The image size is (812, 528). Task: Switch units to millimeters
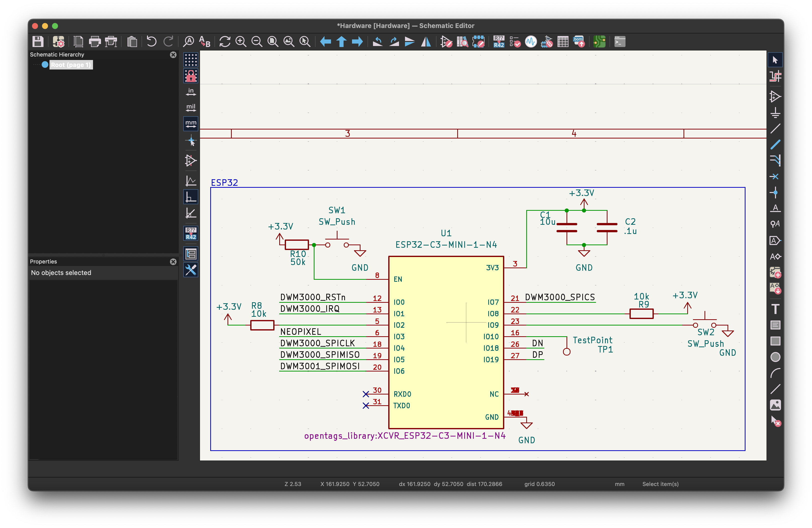(x=191, y=124)
